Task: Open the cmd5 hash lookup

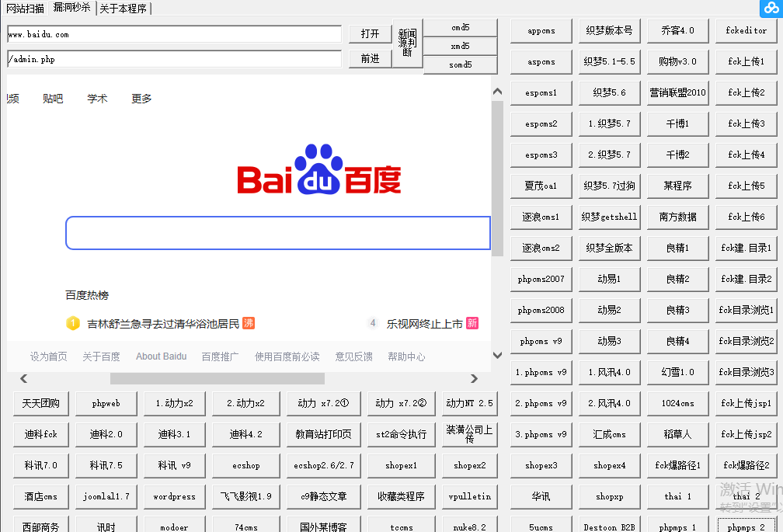Action: coord(461,27)
